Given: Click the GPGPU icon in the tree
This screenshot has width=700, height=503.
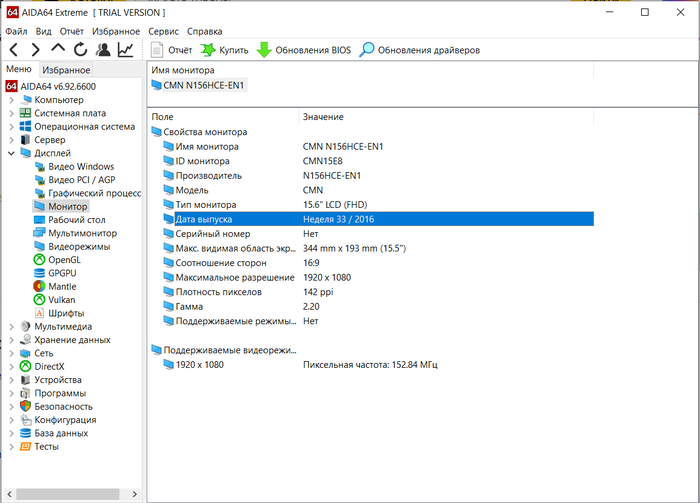Looking at the screenshot, I should click(39, 273).
